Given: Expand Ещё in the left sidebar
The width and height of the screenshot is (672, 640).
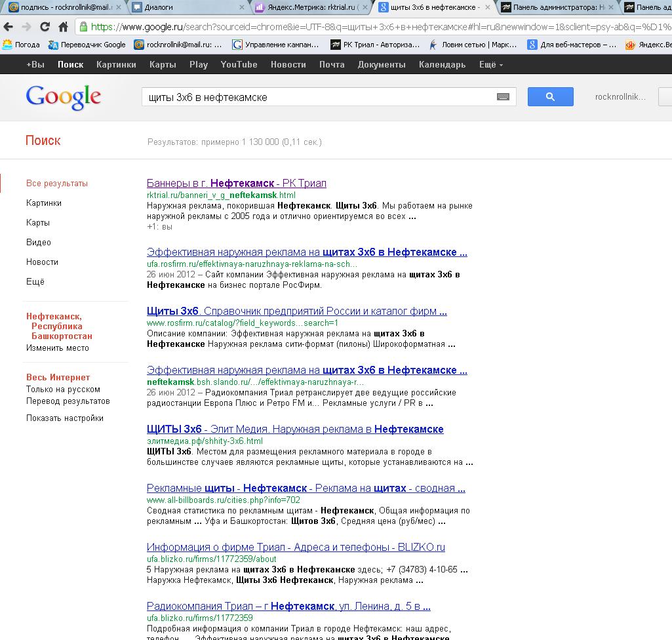Looking at the screenshot, I should (x=35, y=282).
